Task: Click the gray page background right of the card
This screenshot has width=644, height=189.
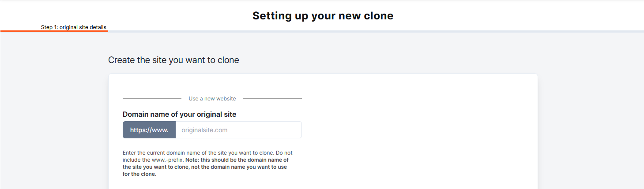Action: pos(591,123)
